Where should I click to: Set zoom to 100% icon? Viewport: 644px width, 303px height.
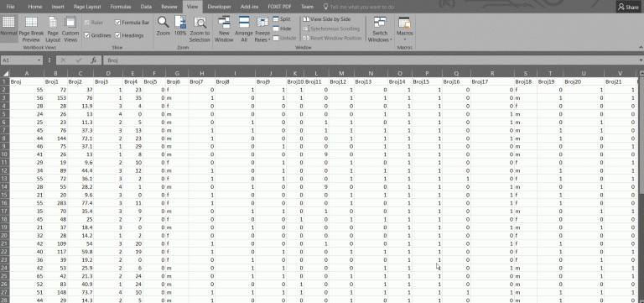[180, 26]
